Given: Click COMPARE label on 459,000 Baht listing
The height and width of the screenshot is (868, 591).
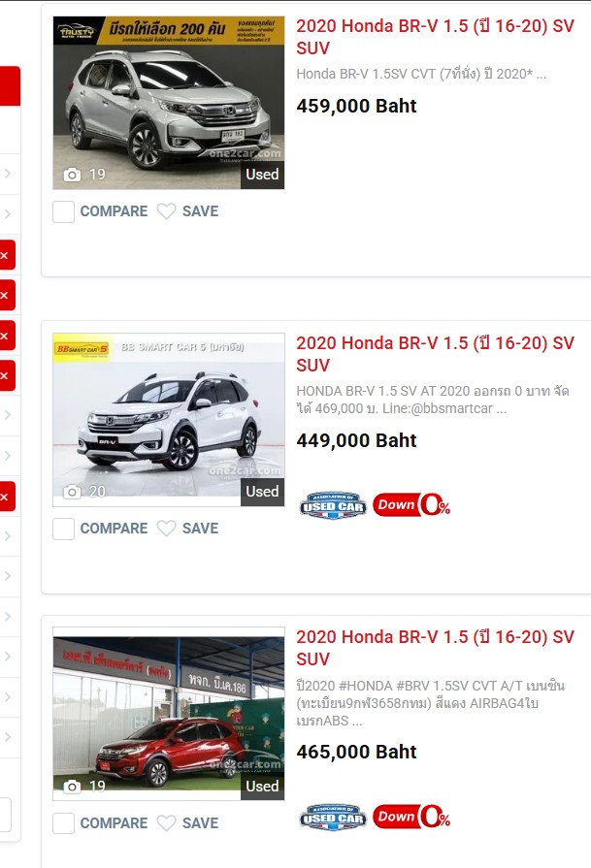Looking at the screenshot, I should (115, 211).
